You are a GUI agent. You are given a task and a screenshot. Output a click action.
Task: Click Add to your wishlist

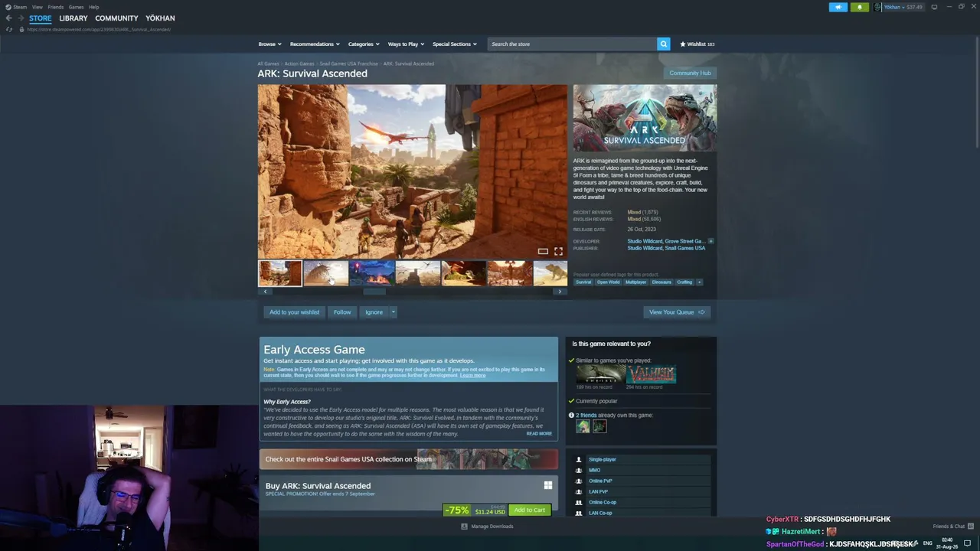click(294, 312)
